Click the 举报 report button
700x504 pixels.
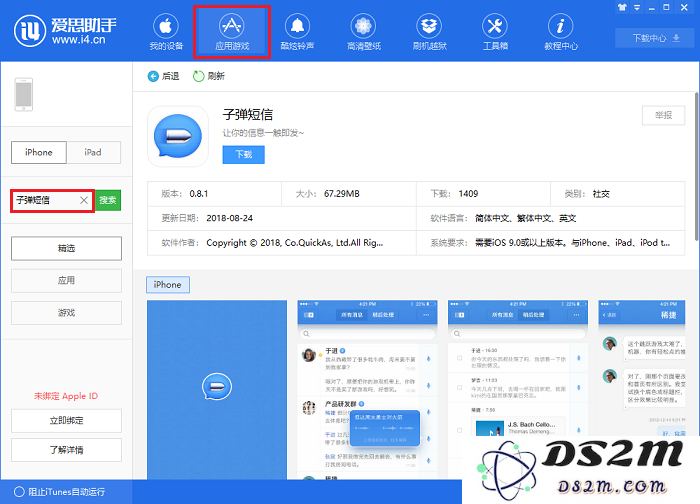click(663, 115)
